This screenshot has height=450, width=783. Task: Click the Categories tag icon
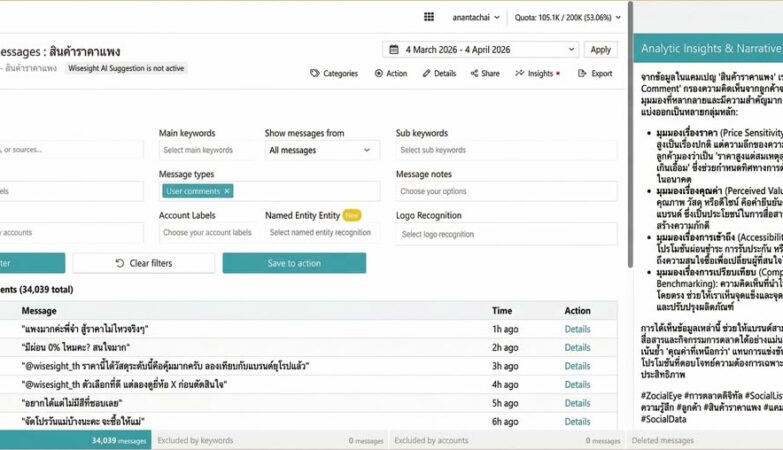tap(315, 73)
